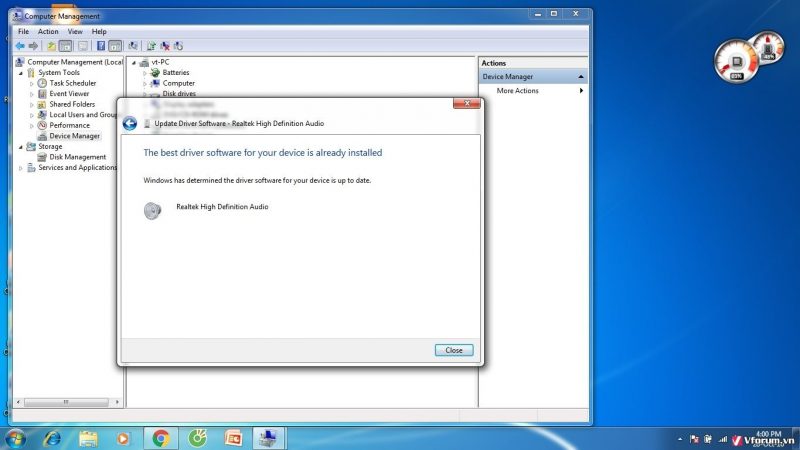Toggle the Show/Hide Action Pane toolbar icon
The width and height of the screenshot is (800, 450).
tap(115, 46)
